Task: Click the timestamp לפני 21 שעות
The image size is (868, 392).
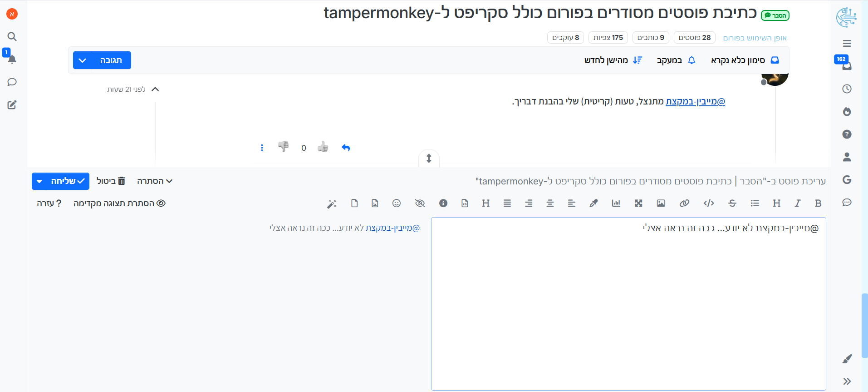Action: 126,89
